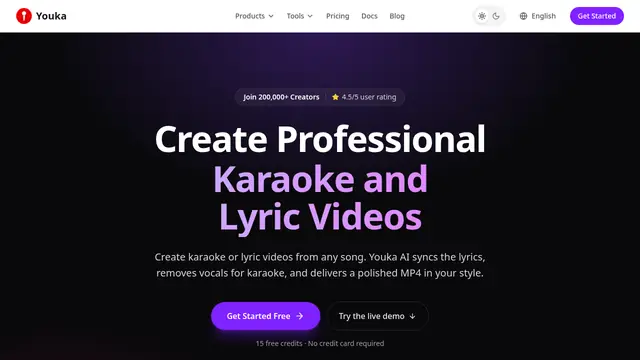Open the Blog page
The width and height of the screenshot is (640, 360).
click(x=397, y=16)
